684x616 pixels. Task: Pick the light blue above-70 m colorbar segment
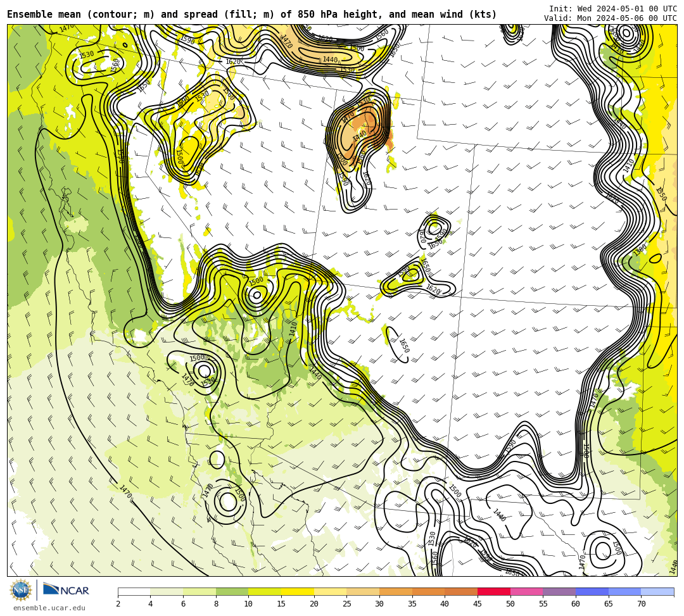click(x=657, y=591)
